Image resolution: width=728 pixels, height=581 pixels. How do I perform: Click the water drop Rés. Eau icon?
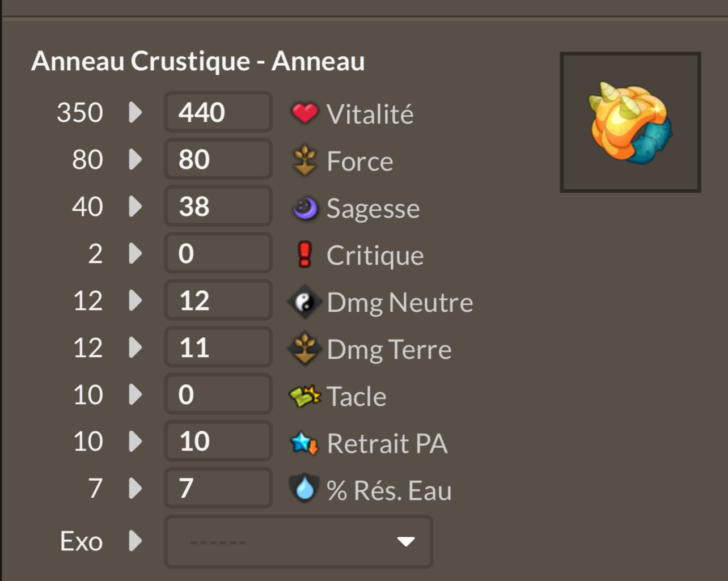(x=304, y=489)
